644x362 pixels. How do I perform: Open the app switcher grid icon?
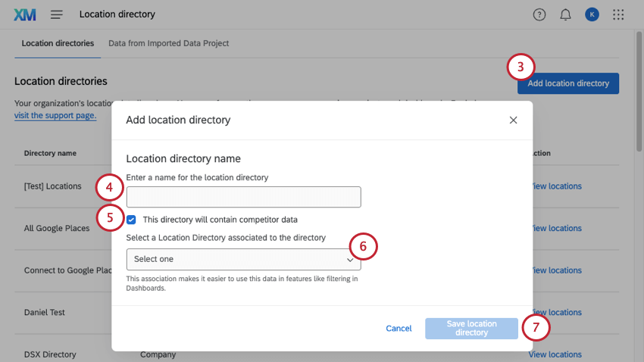(x=618, y=14)
